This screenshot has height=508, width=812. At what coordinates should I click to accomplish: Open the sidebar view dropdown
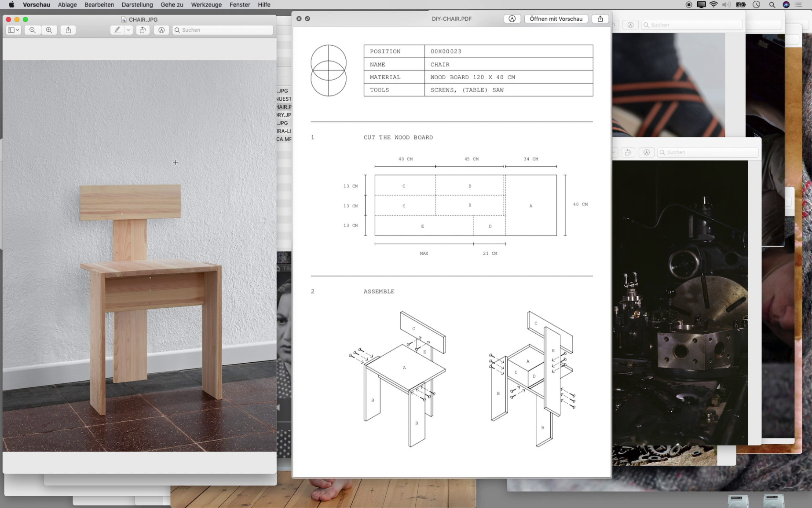pyautogui.click(x=14, y=30)
